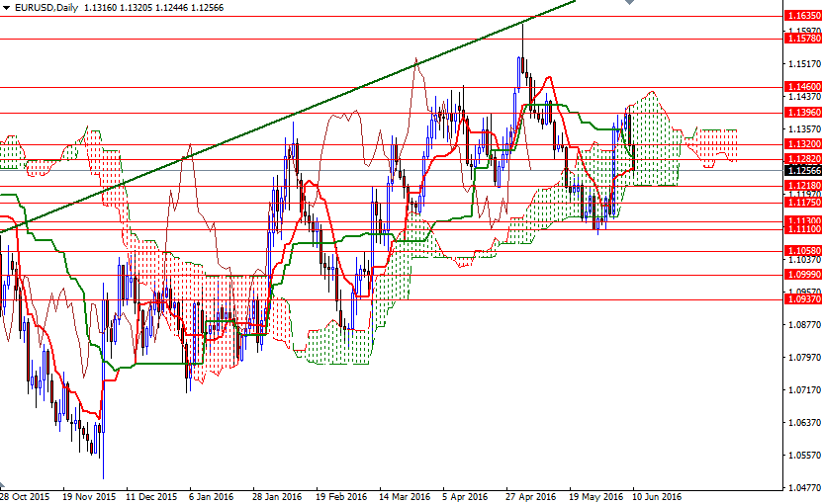This screenshot has height=504, width=822.
Task: Click the 28 Jan 2016 date label
Action: (277, 496)
